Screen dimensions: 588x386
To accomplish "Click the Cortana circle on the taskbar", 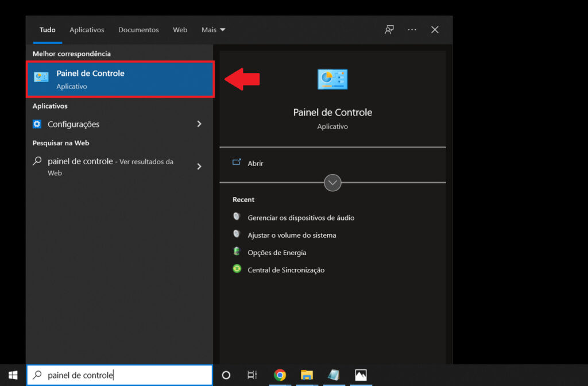I will [x=226, y=375].
